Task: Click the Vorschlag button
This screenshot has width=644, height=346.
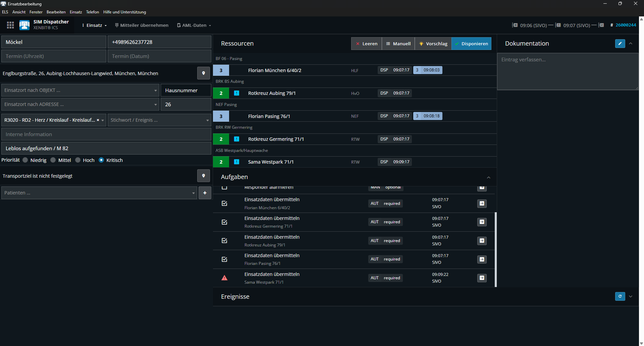Action: coord(433,44)
